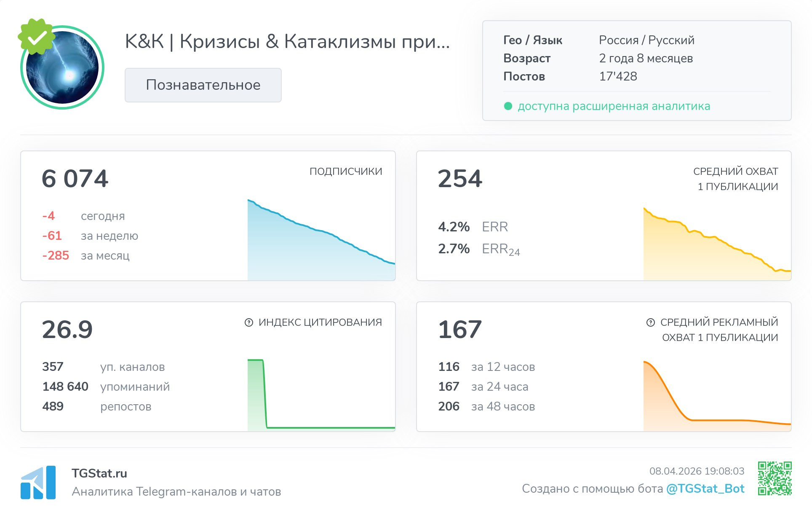This screenshot has width=812, height=510.
Task: Click the green verified checkmark badge
Action: (x=37, y=37)
